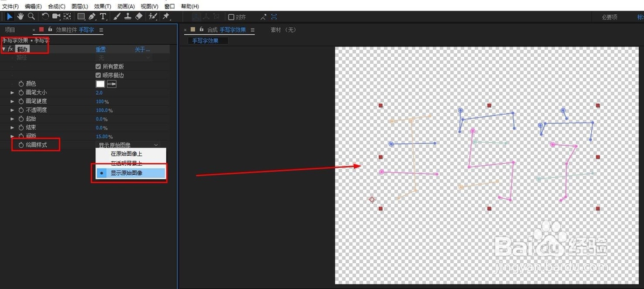The height and width of the screenshot is (289, 644).
Task: Toggle the fx switch for 描边 effect
Action: click(x=11, y=50)
